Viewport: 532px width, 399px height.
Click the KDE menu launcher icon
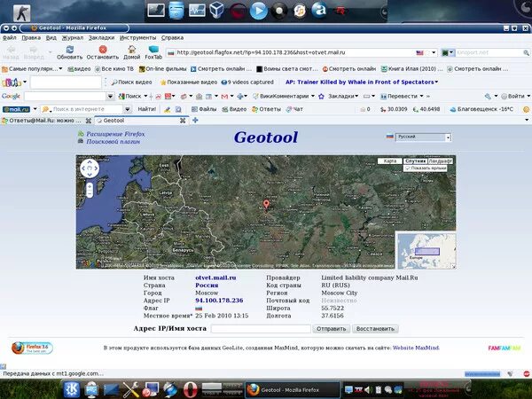(x=71, y=389)
